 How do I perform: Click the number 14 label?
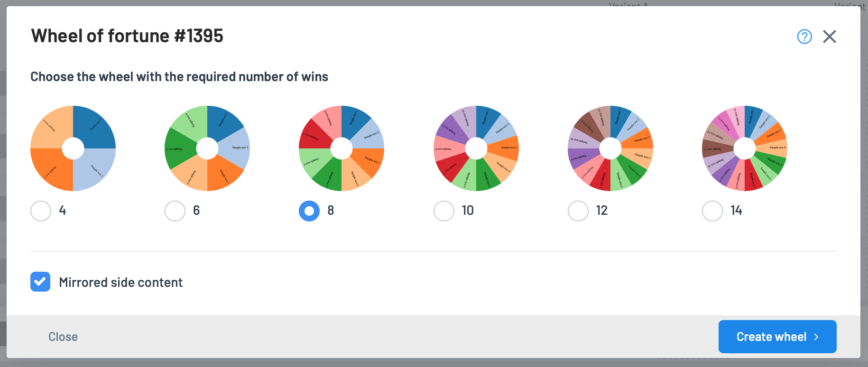coord(736,211)
